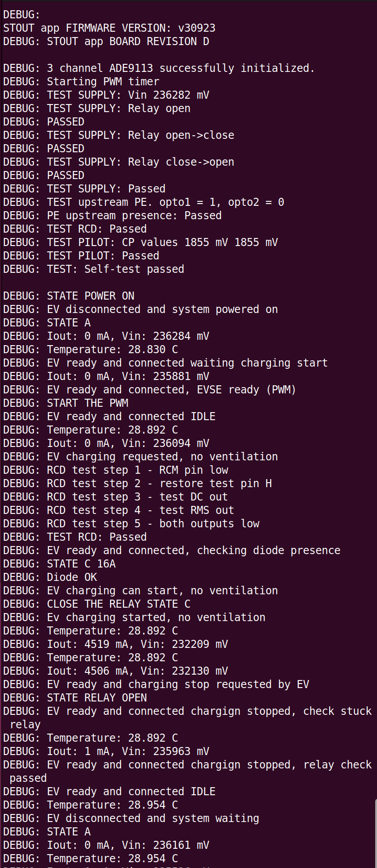Click the Self-test passed line
This screenshot has height=868, width=377.
pyautogui.click(x=93, y=269)
